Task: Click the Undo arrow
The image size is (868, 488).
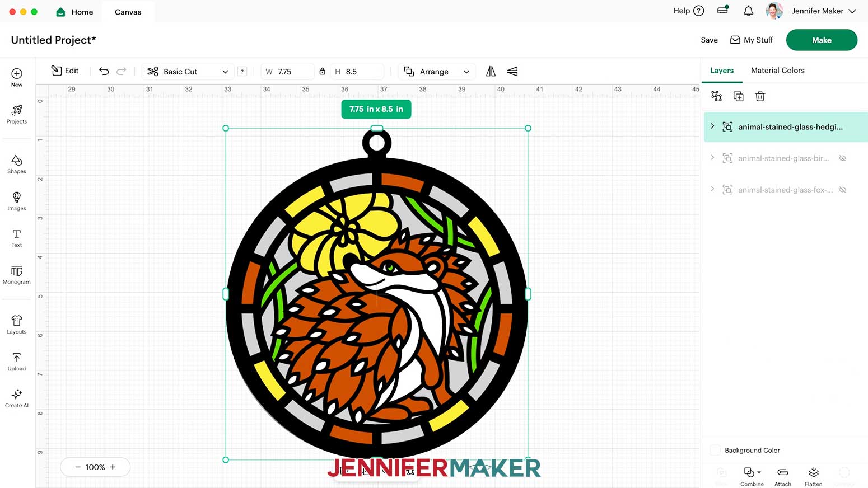Action: click(x=104, y=71)
